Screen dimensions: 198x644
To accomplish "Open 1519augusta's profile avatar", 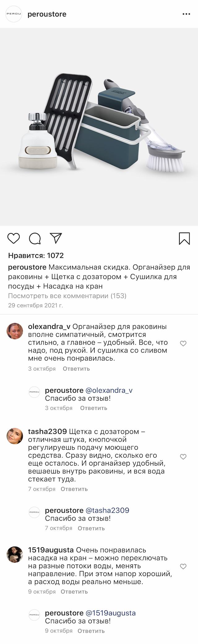I will pos(15,555).
